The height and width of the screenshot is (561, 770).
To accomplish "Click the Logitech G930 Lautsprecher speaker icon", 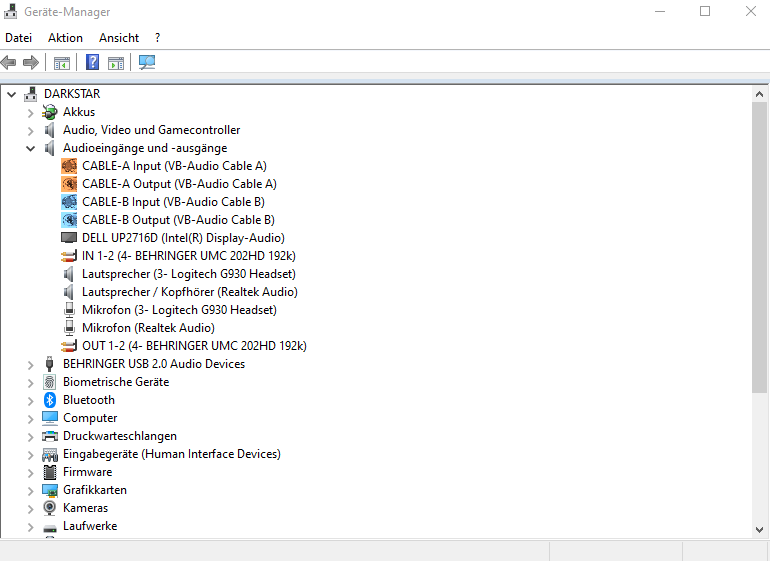I will pos(69,274).
